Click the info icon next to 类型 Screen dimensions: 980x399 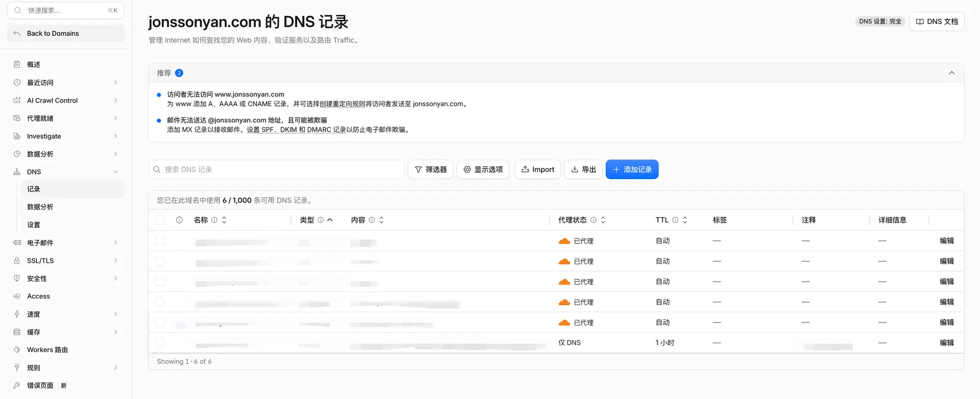tap(321, 220)
